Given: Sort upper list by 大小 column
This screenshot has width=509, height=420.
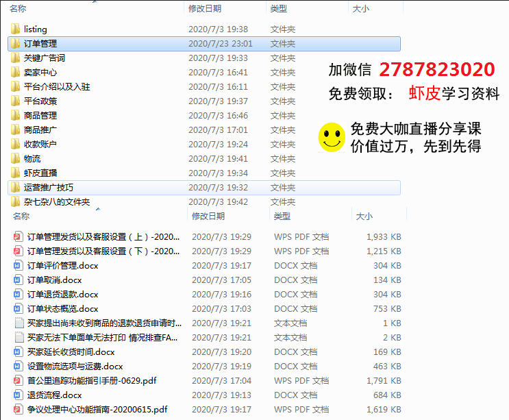Looking at the screenshot, I should pyautogui.click(x=361, y=9).
